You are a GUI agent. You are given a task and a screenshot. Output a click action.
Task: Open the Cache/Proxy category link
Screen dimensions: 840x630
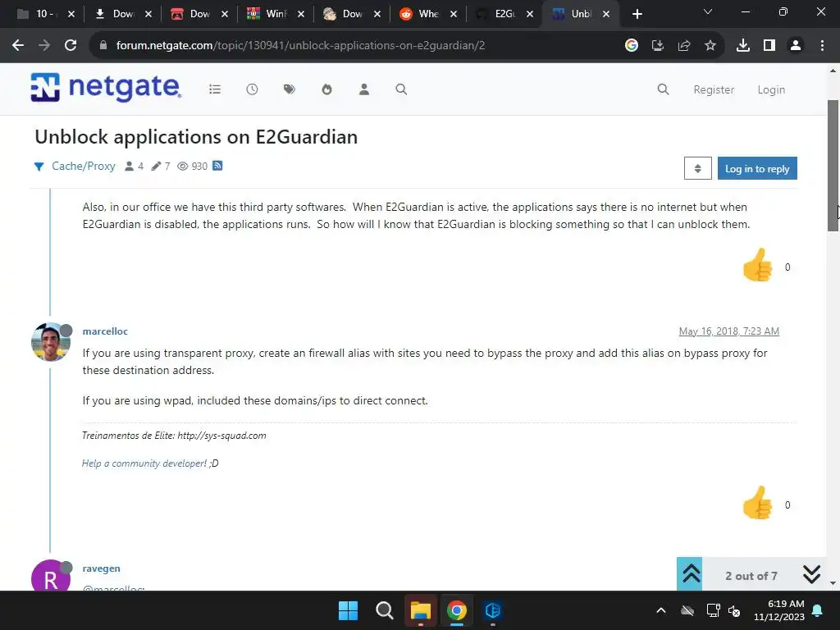83,166
